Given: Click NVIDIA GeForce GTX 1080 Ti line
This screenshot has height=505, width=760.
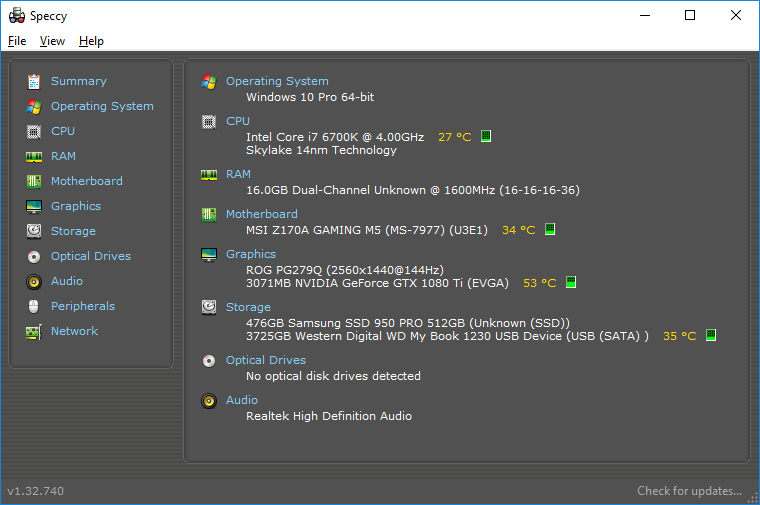Looking at the screenshot, I should [x=378, y=283].
